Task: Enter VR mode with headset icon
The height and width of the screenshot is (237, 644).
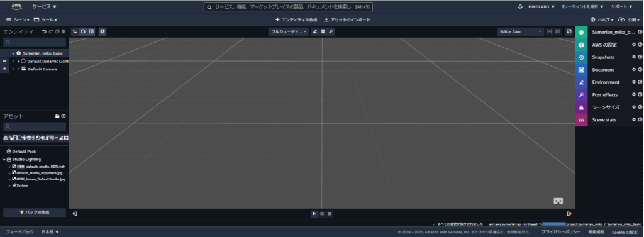Action: pyautogui.click(x=558, y=201)
